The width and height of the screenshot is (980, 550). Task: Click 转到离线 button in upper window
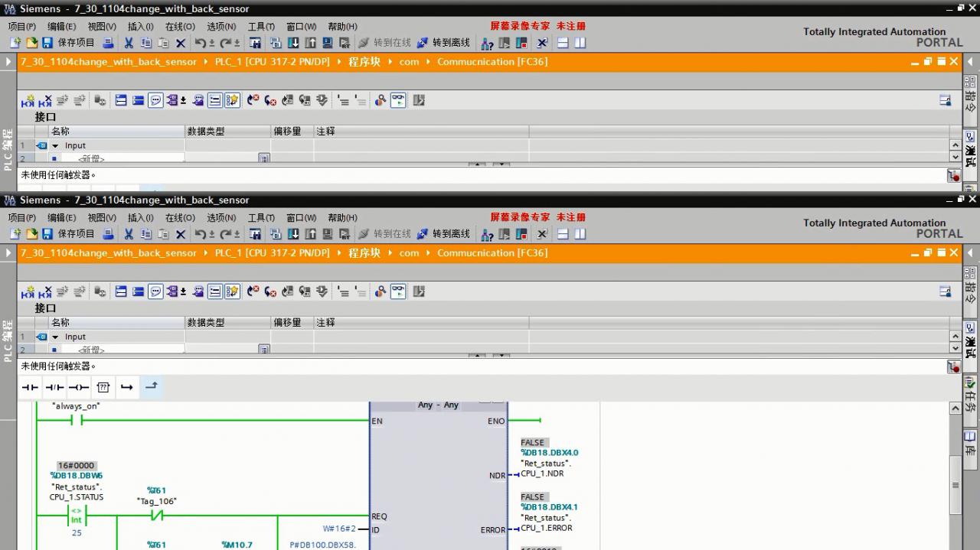click(x=443, y=43)
